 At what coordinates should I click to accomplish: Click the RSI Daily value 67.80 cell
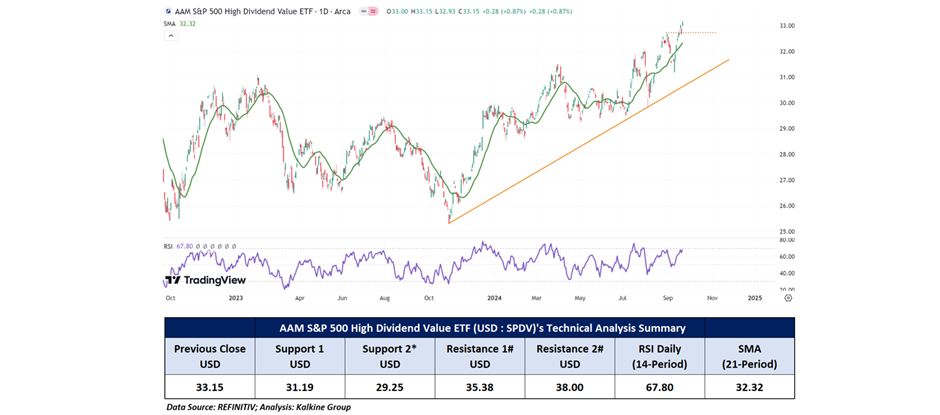click(660, 387)
